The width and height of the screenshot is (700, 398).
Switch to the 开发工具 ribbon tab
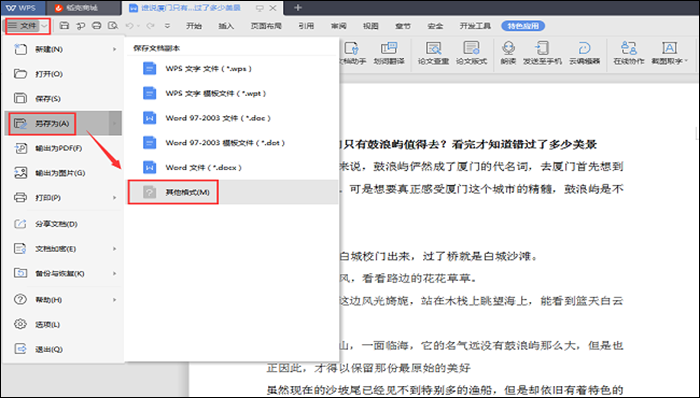pos(475,26)
